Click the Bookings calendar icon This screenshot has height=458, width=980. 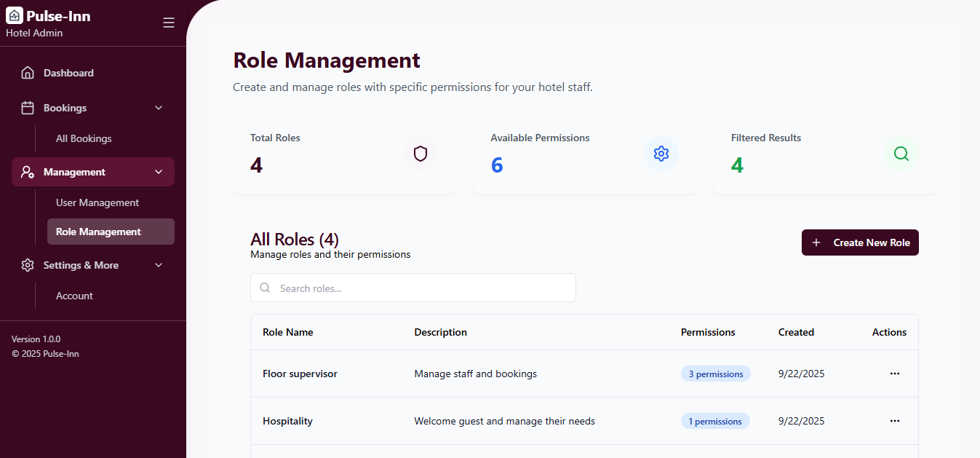(28, 107)
